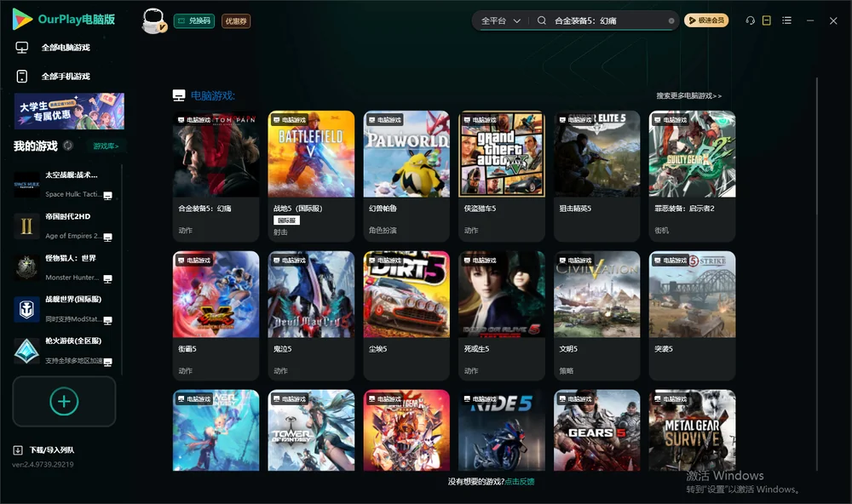Open the 文明5 Civilization V card
Viewport: 852px width, 504px height.
pyautogui.click(x=596, y=316)
